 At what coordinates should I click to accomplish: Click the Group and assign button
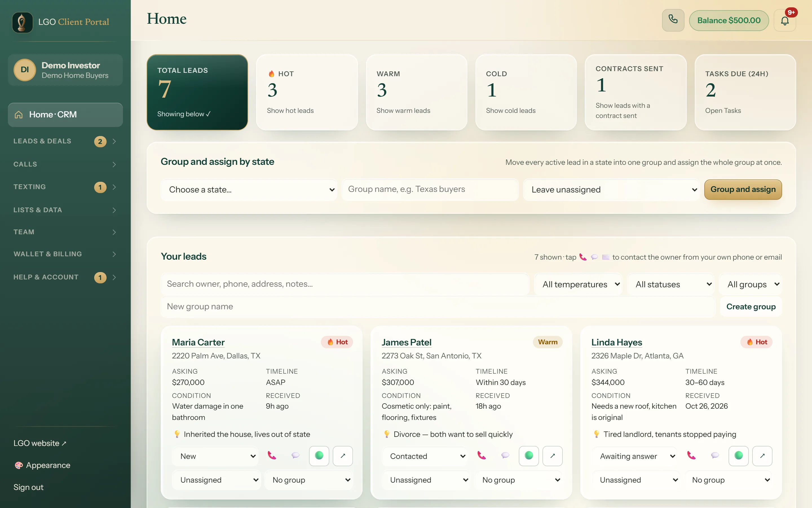[743, 189]
